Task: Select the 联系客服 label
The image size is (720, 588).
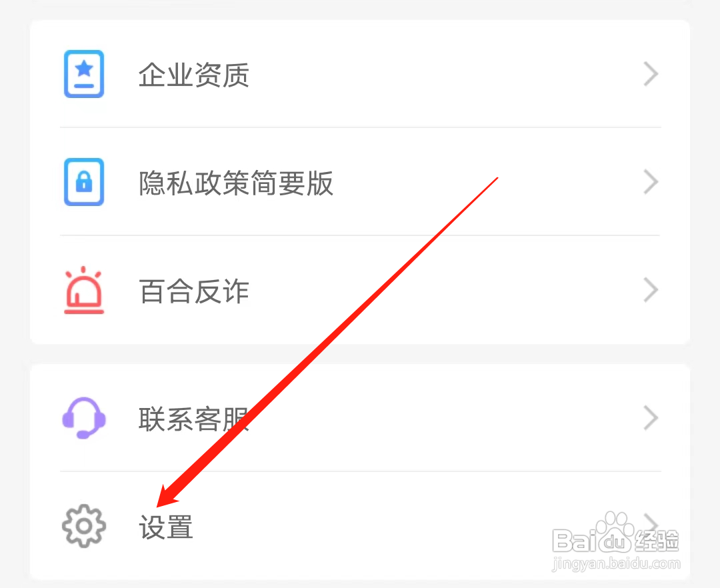Action: 194,419
